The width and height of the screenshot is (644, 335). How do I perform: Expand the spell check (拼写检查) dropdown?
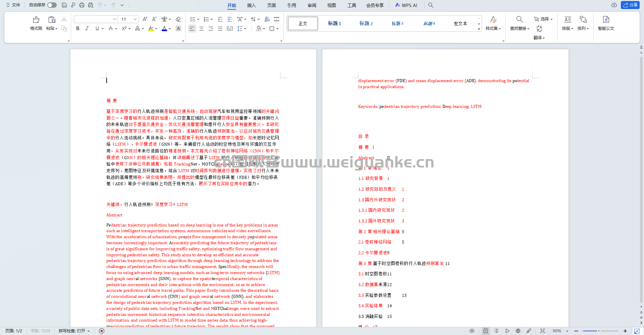click(89, 331)
